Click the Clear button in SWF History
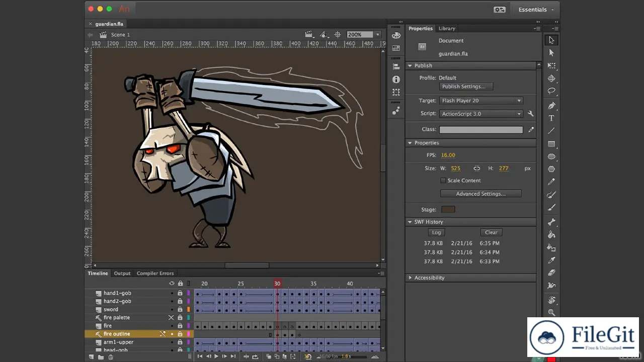This screenshot has width=644, height=362. coord(491,232)
